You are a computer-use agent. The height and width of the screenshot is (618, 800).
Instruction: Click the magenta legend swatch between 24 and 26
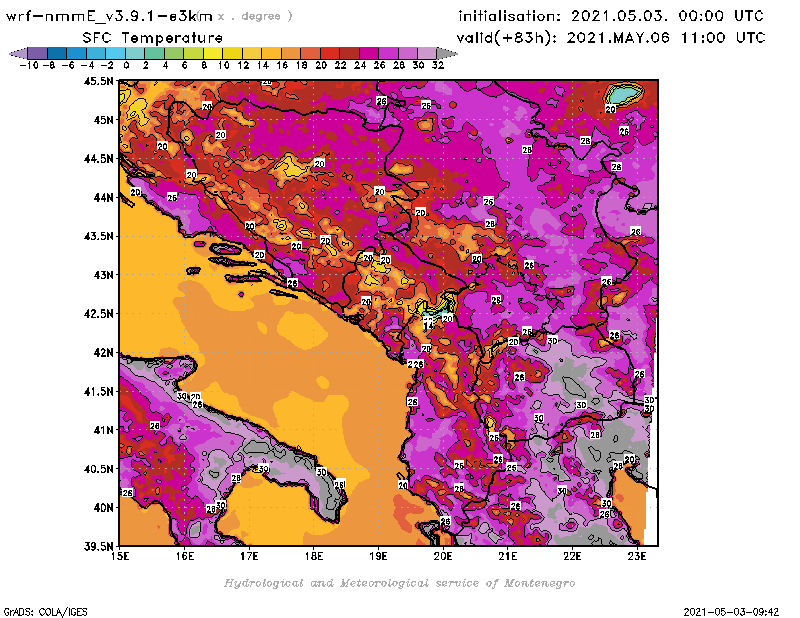pos(369,53)
